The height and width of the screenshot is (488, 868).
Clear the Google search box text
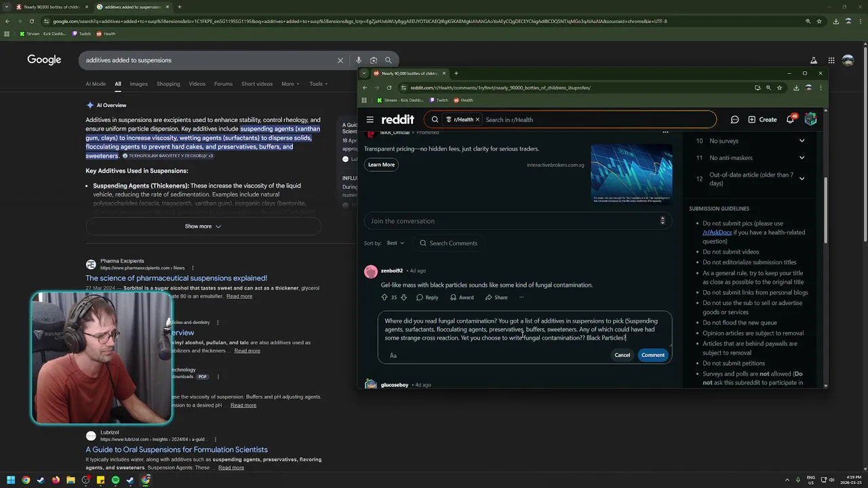click(340, 60)
